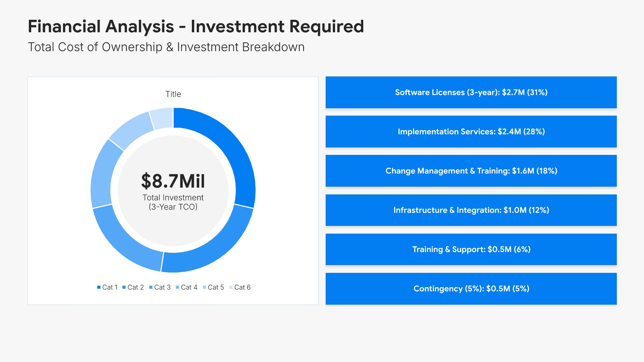
Task: Click the chart's 'Title' text
Action: click(173, 94)
